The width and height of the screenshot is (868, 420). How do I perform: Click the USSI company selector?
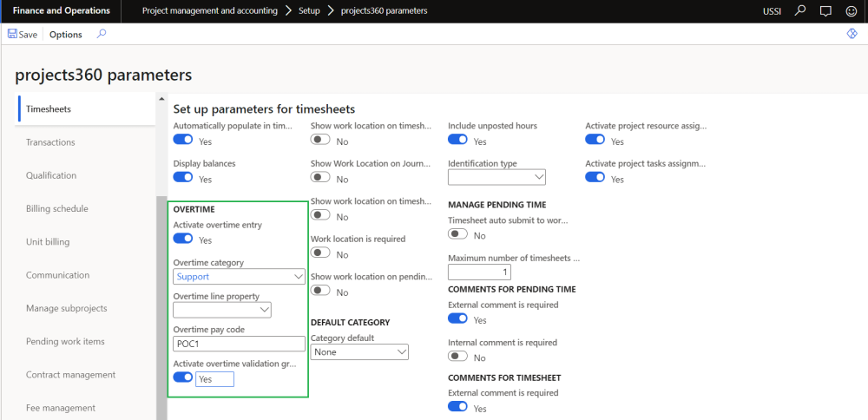click(x=772, y=10)
